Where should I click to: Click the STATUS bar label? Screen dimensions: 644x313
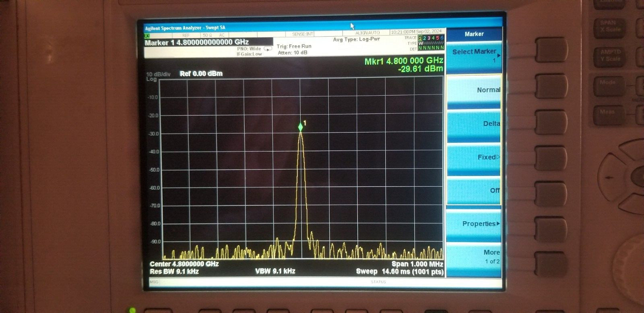pyautogui.click(x=378, y=282)
